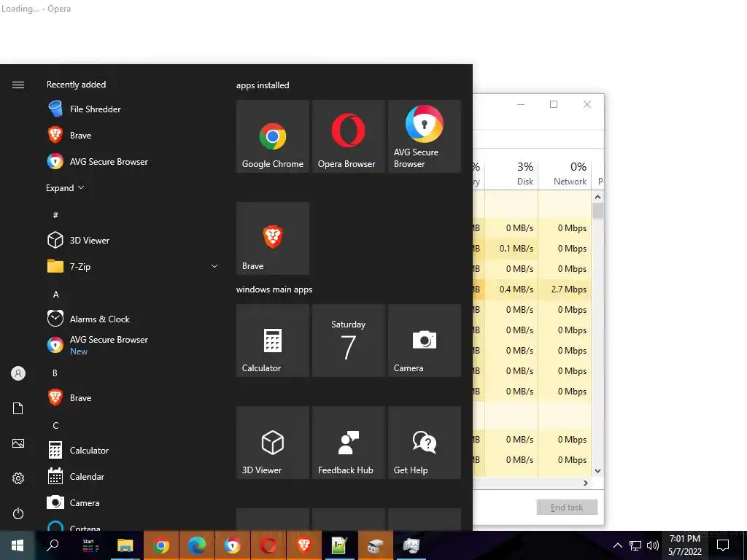Viewport: 747px width, 560px height.
Task: Open Microsoft Edge from taskbar
Action: coord(197,545)
